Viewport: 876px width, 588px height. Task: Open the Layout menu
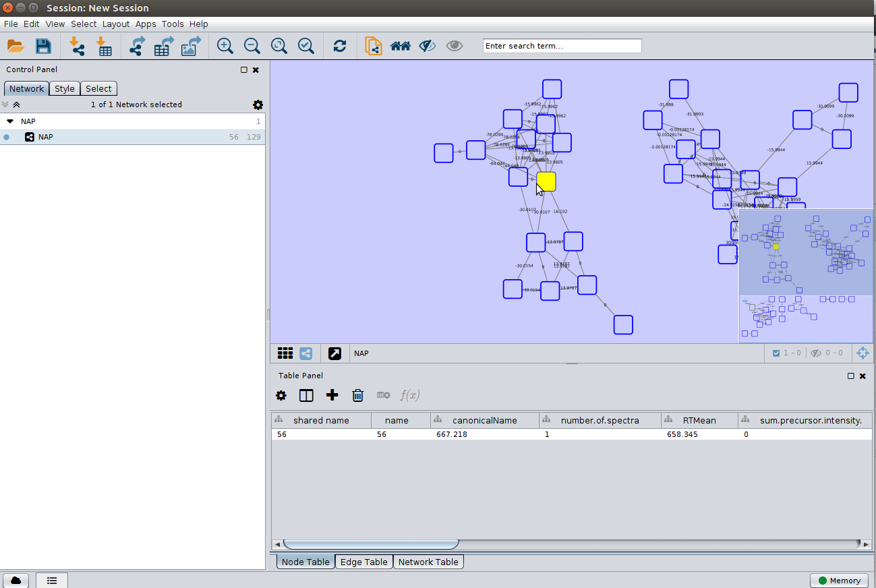[115, 24]
